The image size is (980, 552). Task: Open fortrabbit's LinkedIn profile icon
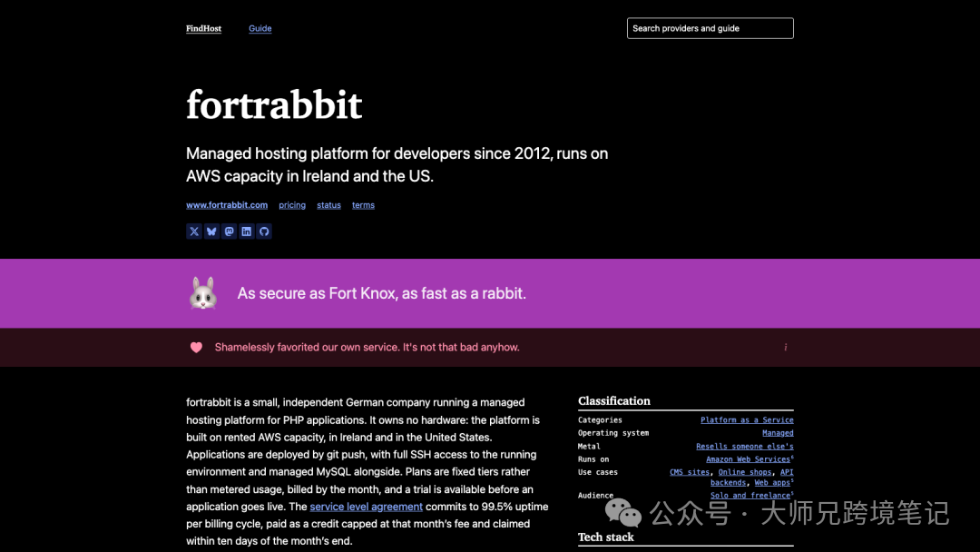coord(246,232)
